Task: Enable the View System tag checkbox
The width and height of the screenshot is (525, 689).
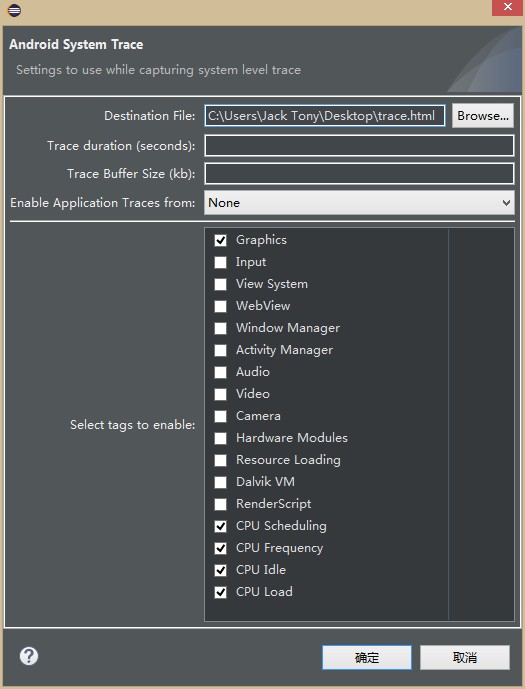Action: (220, 284)
